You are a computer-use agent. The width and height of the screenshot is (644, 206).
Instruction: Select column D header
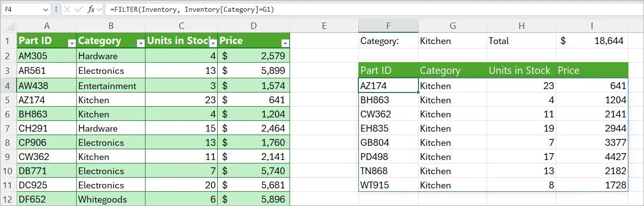[x=254, y=26]
